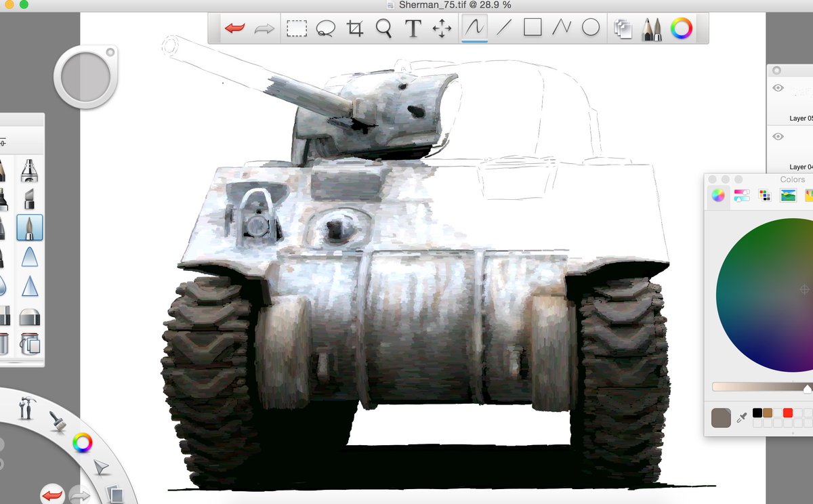Select the eraser in brush palette
This screenshot has width=813, height=504.
pos(28,317)
